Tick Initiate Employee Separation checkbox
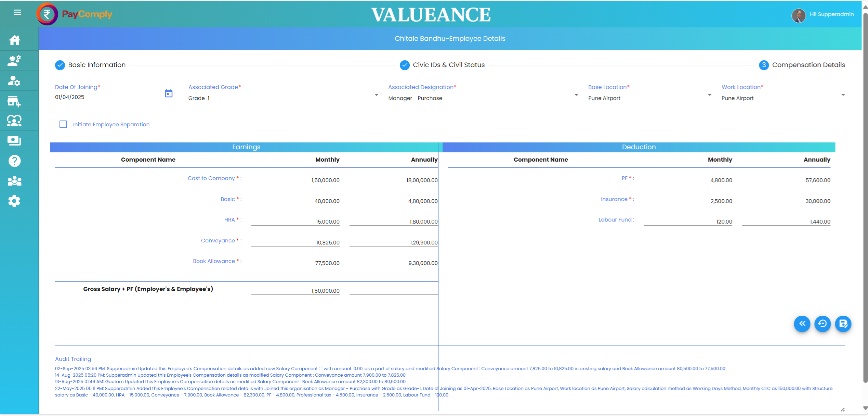Screen dimensions: 868x416 pyautogui.click(x=63, y=124)
